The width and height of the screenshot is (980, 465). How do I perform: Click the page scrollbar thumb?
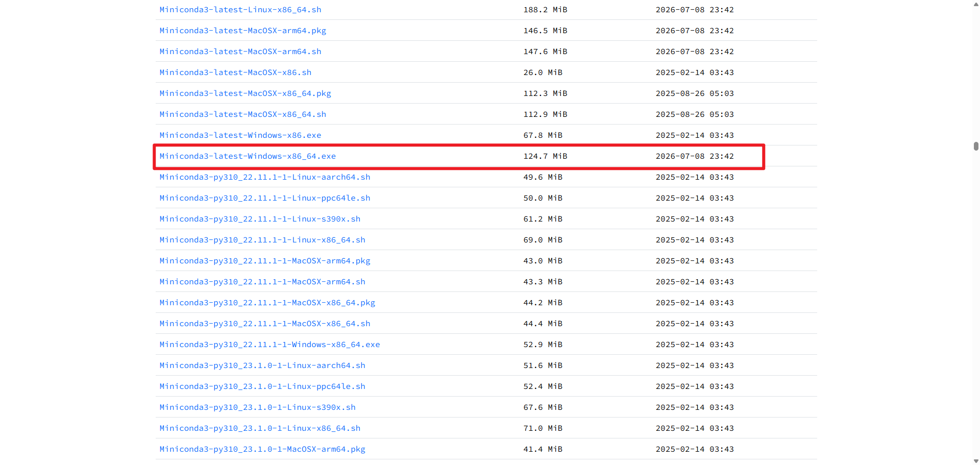pyautogui.click(x=976, y=146)
